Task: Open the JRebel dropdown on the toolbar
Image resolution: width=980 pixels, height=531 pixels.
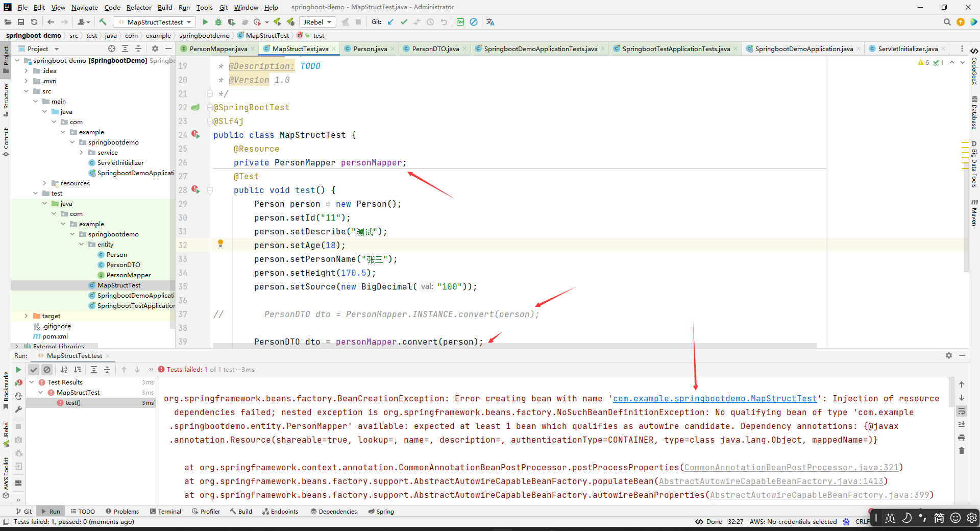Action: (317, 22)
